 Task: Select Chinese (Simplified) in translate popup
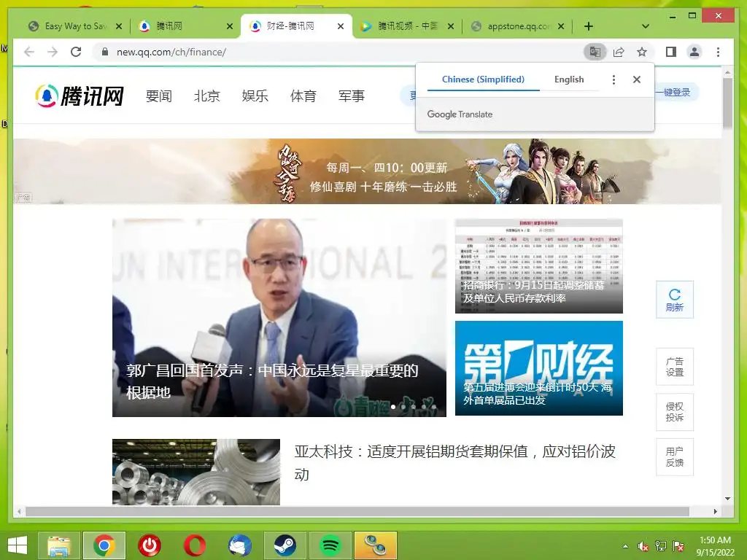coord(483,79)
